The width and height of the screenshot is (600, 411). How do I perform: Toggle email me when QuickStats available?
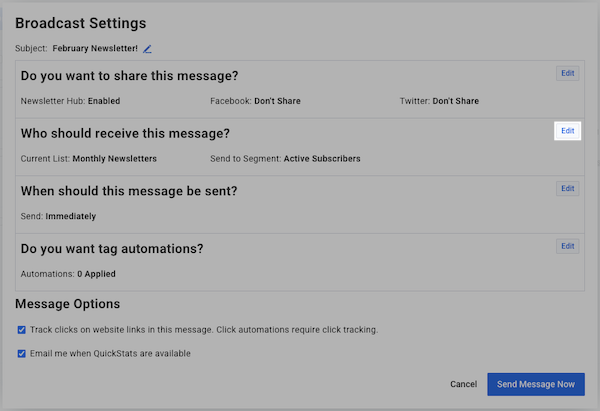pos(22,354)
